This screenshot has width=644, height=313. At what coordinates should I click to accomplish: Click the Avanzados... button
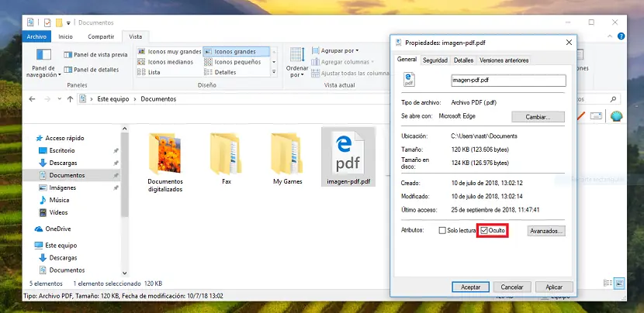point(546,231)
